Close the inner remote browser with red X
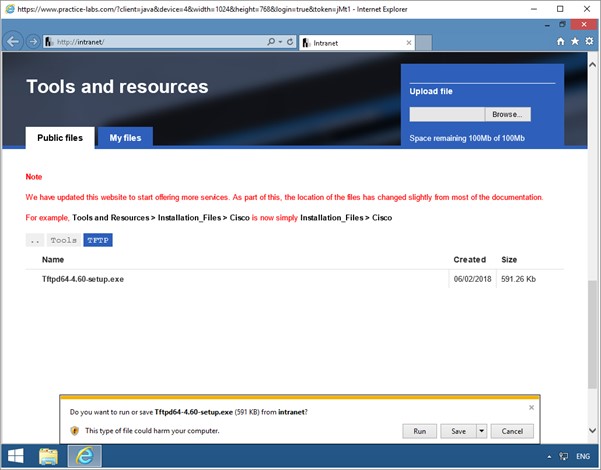The width and height of the screenshot is (601, 470). click(x=584, y=25)
